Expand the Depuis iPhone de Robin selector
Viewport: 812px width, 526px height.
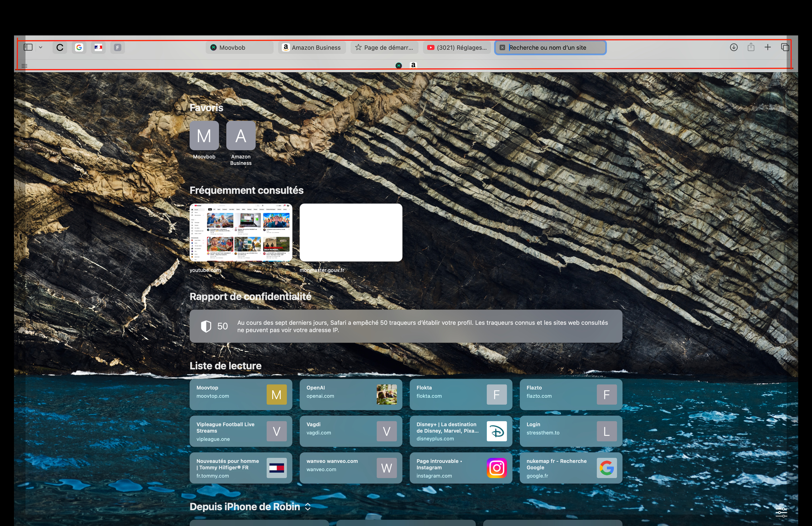(308, 507)
